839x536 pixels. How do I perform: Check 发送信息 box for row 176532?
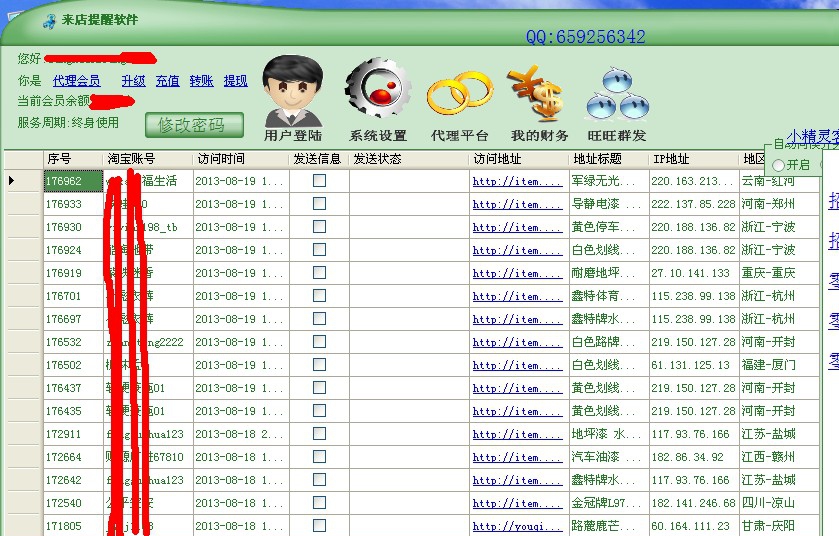[319, 342]
